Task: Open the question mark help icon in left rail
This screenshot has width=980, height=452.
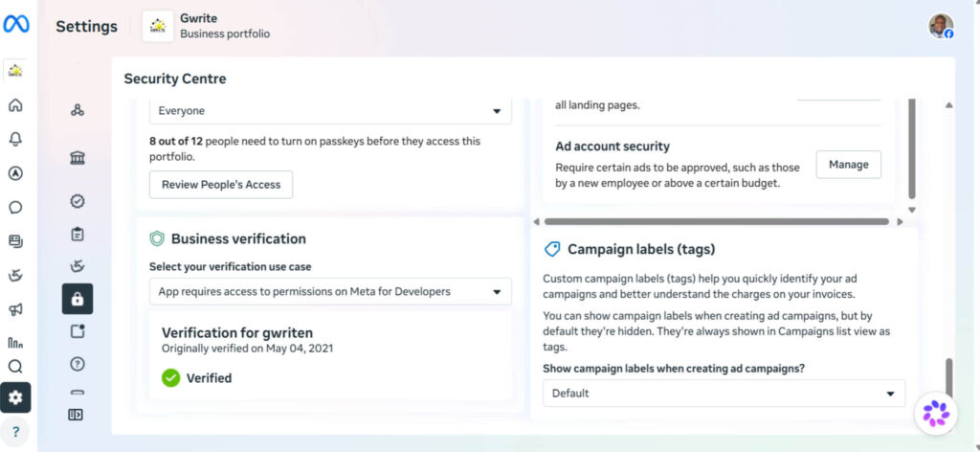Action: click(15, 431)
